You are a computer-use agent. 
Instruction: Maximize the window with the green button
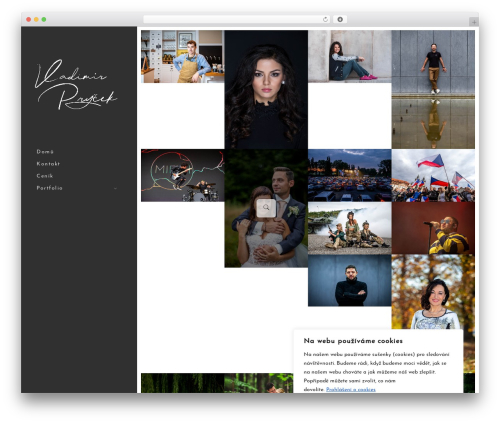click(44, 19)
